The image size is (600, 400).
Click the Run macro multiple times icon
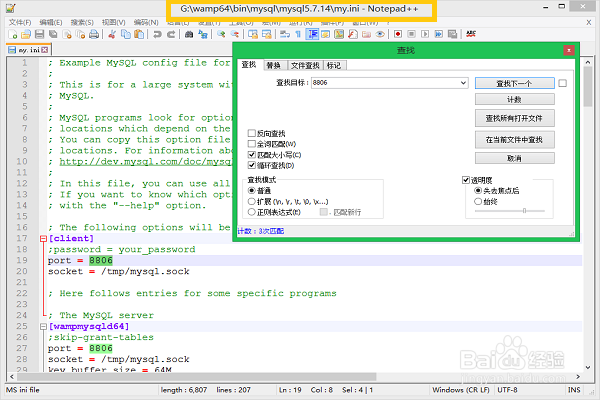pyautogui.click(x=439, y=34)
